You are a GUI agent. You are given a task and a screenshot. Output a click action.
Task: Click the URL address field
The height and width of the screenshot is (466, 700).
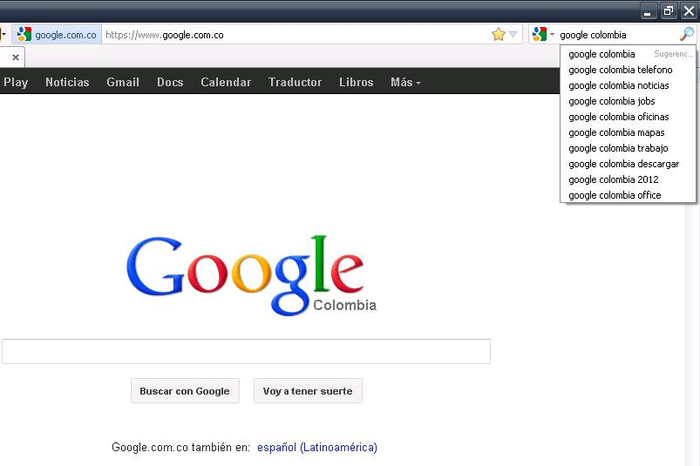tap(295, 35)
